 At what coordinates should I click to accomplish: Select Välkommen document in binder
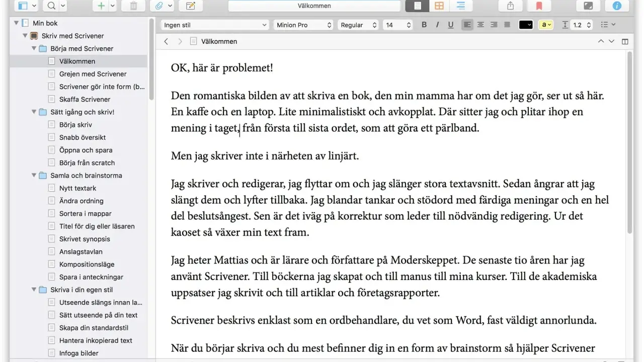tap(78, 61)
